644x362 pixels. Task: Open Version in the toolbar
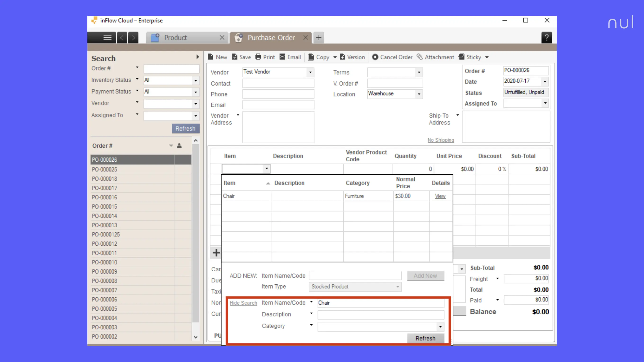point(352,57)
